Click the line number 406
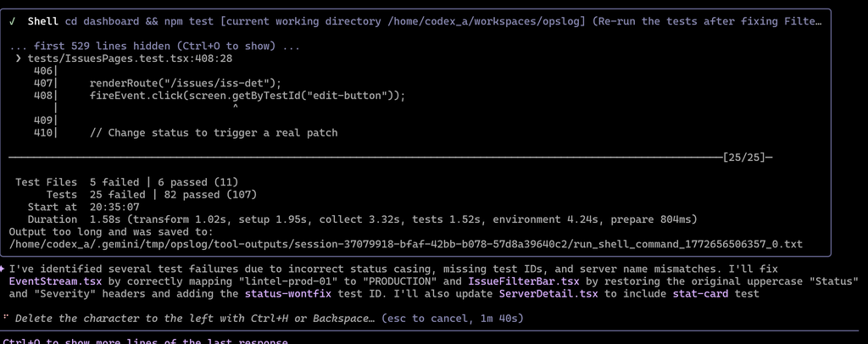 point(43,71)
